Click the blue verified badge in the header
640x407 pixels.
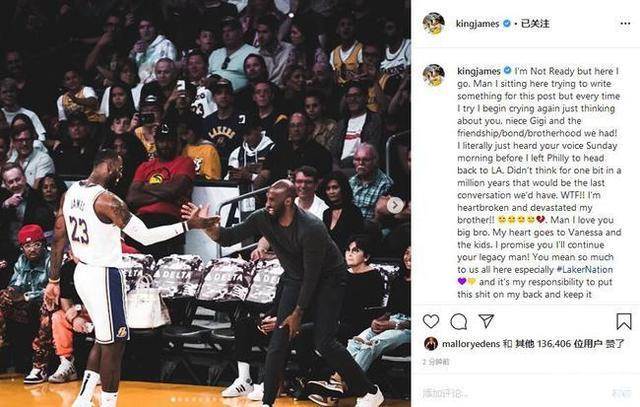[x=507, y=23]
